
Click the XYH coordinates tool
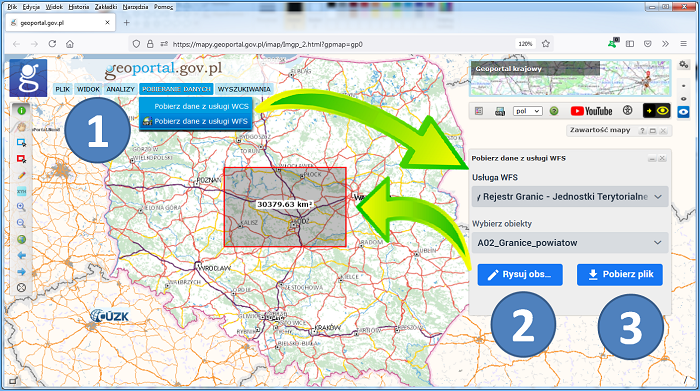(x=21, y=191)
